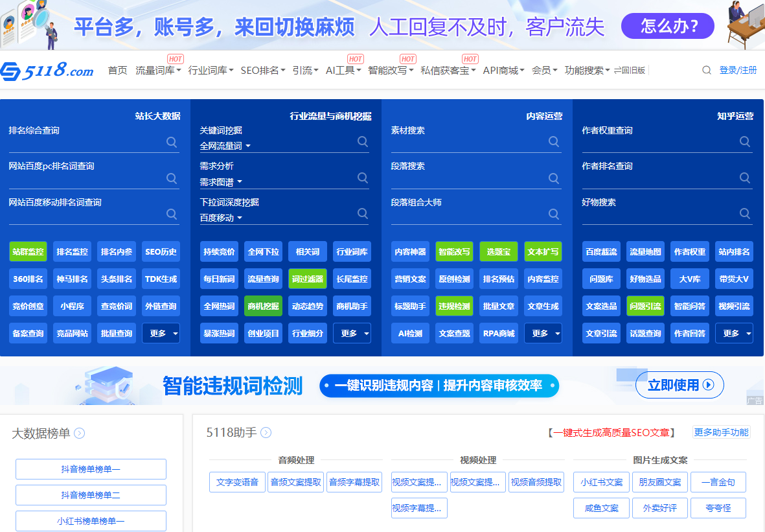This screenshot has width=765, height=532.
Task: Click search icon for 作者排名查询
Action: (745, 178)
